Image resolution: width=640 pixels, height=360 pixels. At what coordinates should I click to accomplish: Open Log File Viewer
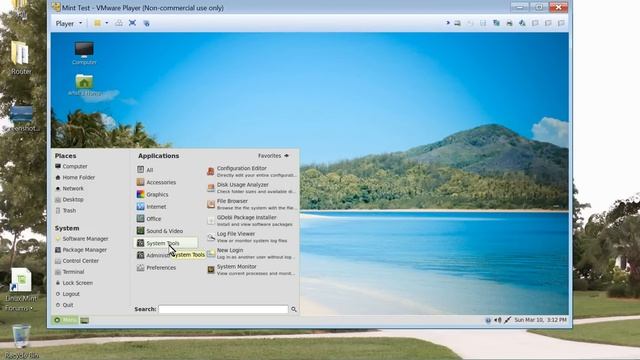click(x=251, y=237)
